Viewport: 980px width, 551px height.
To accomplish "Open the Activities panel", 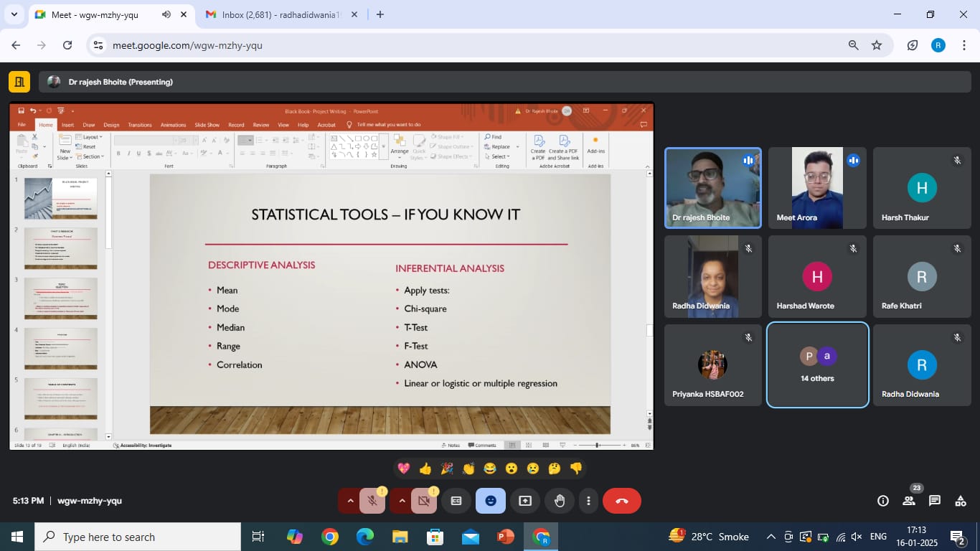I will coord(961,501).
